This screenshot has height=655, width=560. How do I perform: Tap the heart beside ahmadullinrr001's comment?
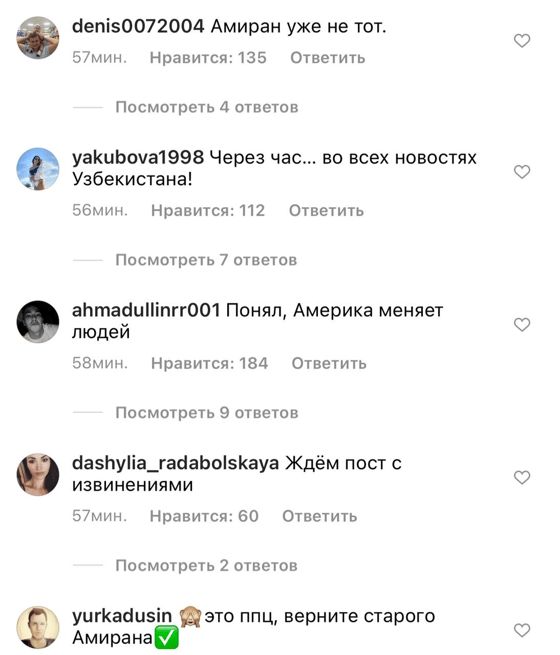coord(522,325)
